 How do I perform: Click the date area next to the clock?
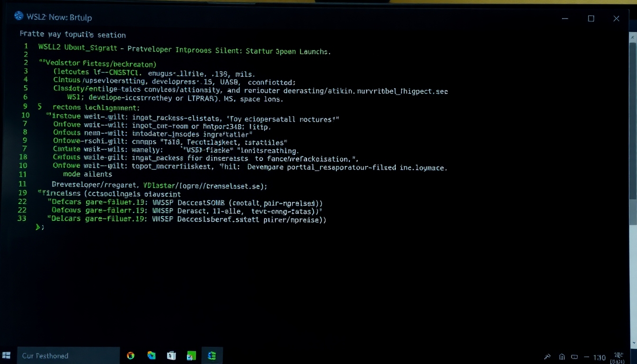point(619,357)
